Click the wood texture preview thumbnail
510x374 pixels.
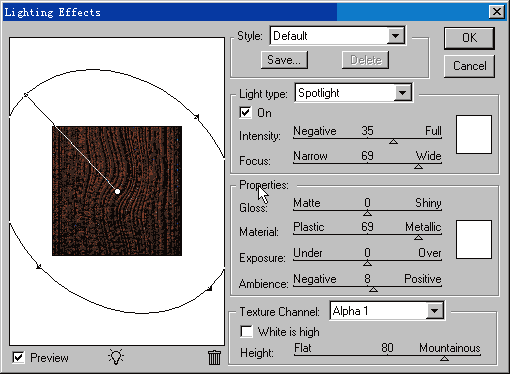(117, 191)
